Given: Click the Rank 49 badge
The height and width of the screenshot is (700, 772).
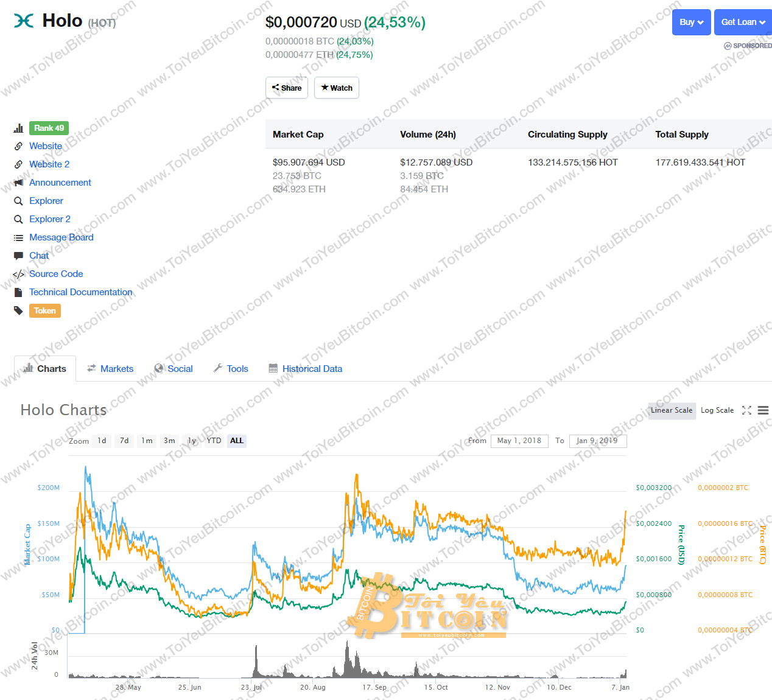Looking at the screenshot, I should (x=49, y=128).
